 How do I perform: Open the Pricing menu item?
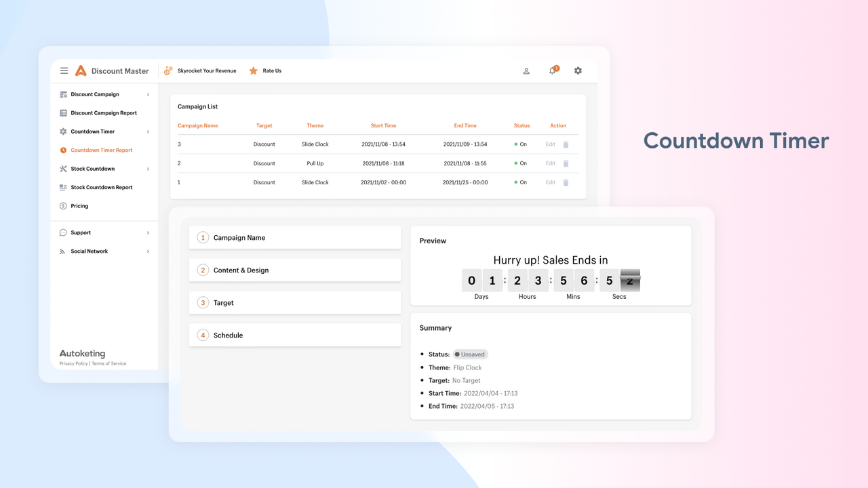pos(79,206)
